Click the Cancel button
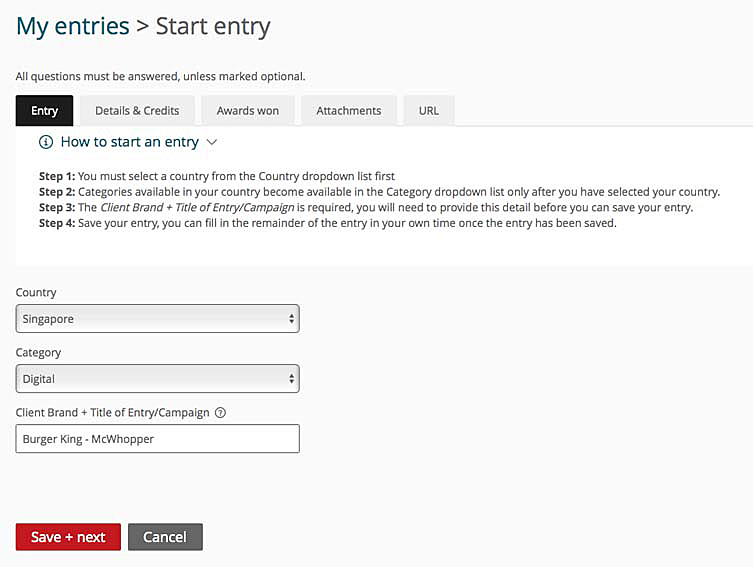 165,537
